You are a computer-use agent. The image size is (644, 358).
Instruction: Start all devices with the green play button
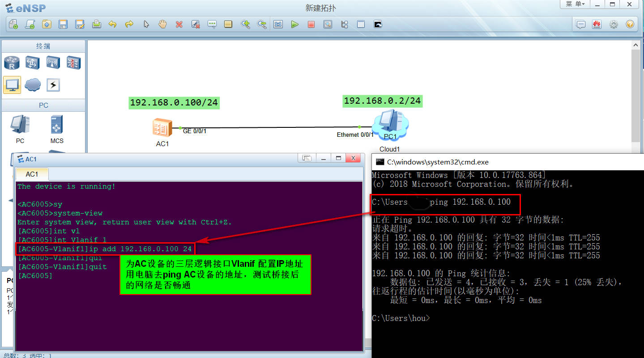(295, 24)
